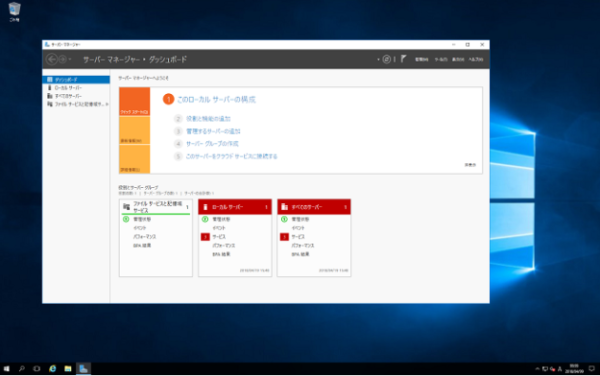Image resolution: width=600 pixels, height=376 pixels.
Task: Switch to the 詳細情報 tile tab
Action: tap(134, 159)
